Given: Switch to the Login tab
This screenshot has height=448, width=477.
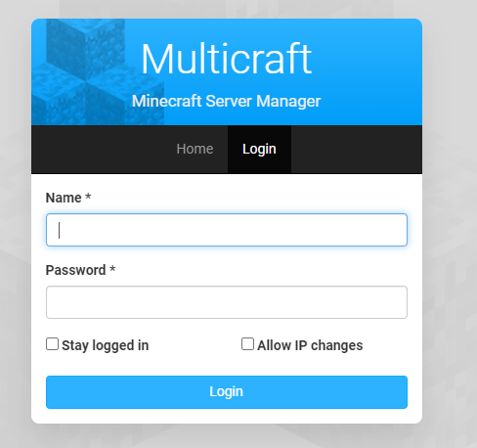Looking at the screenshot, I should 259,149.
